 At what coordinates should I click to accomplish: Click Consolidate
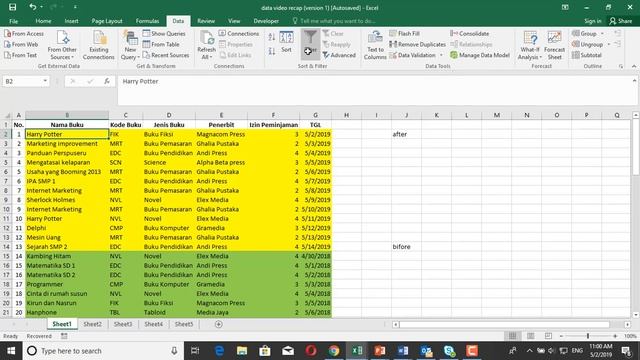[x=469, y=33]
